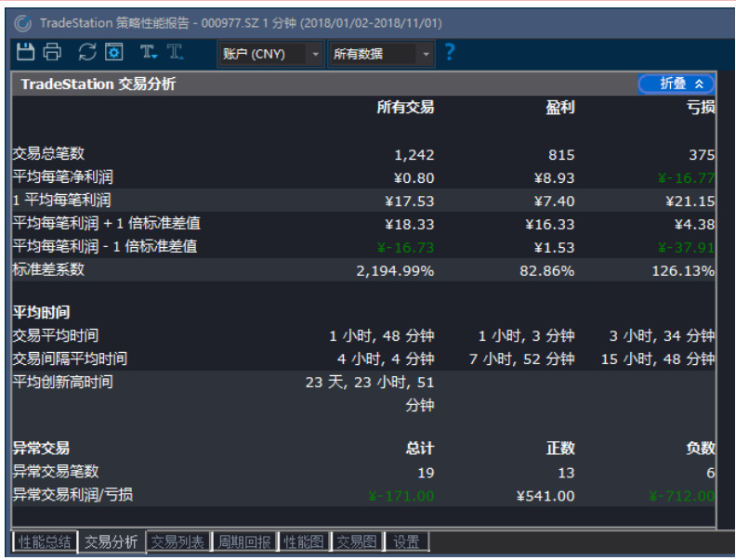This screenshot has height=560, width=736.
Task: Open help with the question mark icon
Action: tap(451, 53)
